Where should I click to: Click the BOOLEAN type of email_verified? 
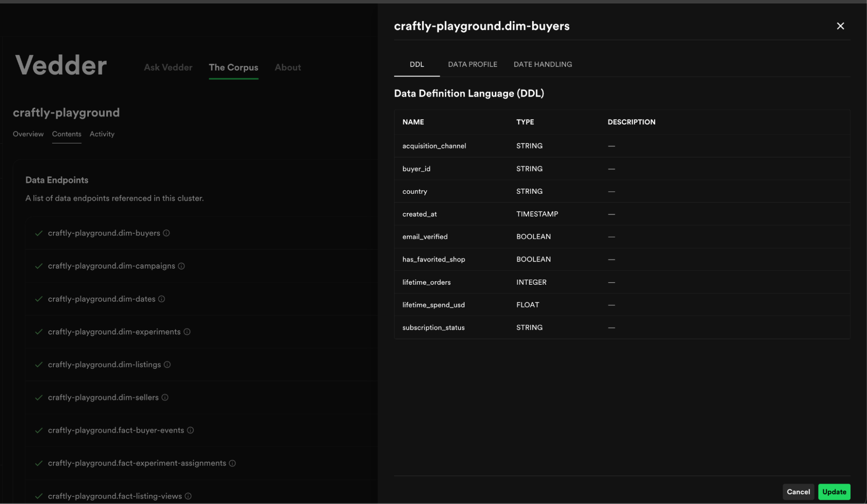coord(533,237)
